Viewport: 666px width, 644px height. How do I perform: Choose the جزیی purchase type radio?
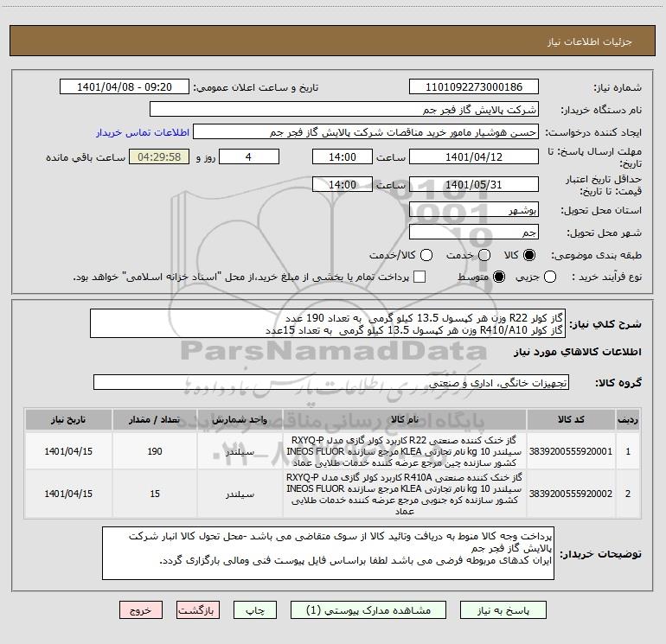click(550, 277)
